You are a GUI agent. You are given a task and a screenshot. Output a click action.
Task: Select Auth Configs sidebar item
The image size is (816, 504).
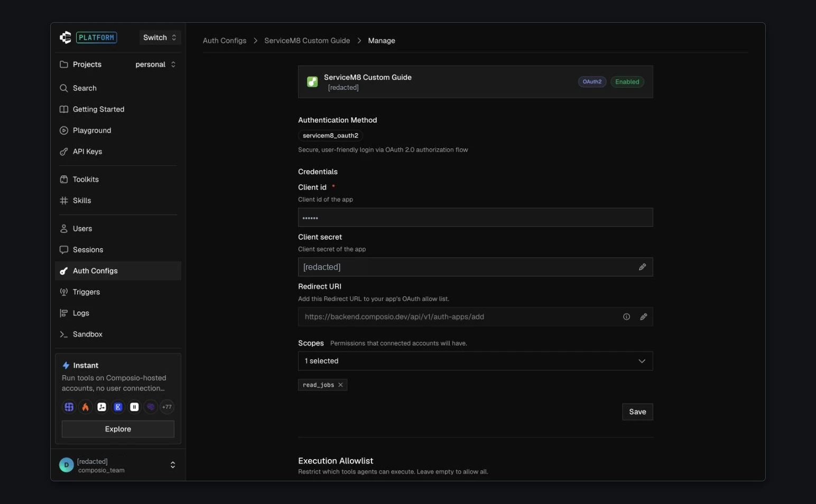(x=118, y=271)
